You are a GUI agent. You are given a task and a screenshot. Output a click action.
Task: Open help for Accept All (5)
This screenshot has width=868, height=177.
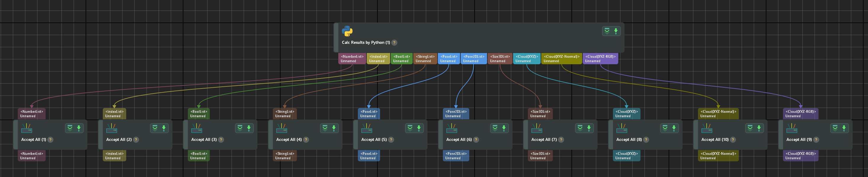coord(391,140)
